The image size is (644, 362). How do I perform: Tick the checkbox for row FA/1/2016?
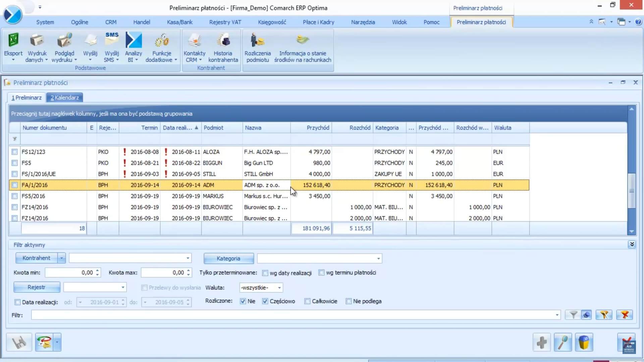coord(14,185)
